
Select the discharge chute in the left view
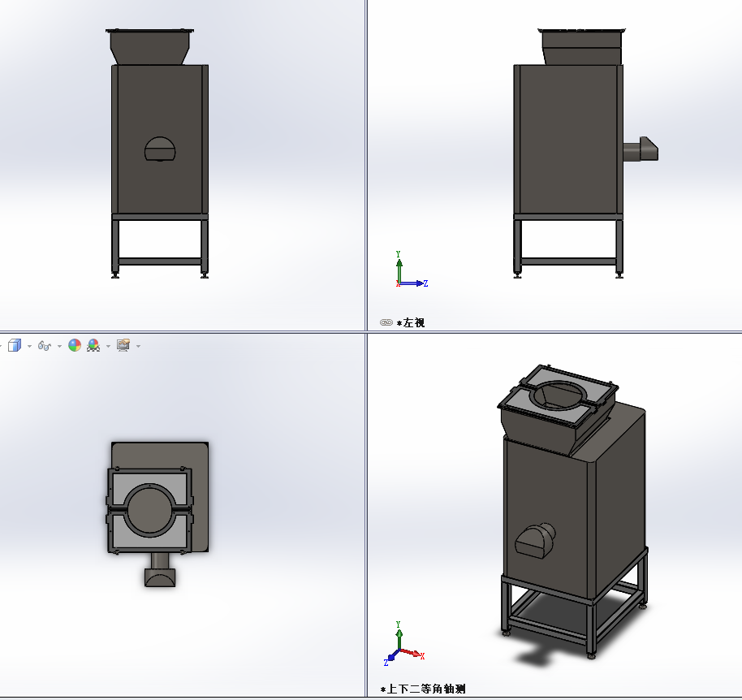(x=641, y=149)
